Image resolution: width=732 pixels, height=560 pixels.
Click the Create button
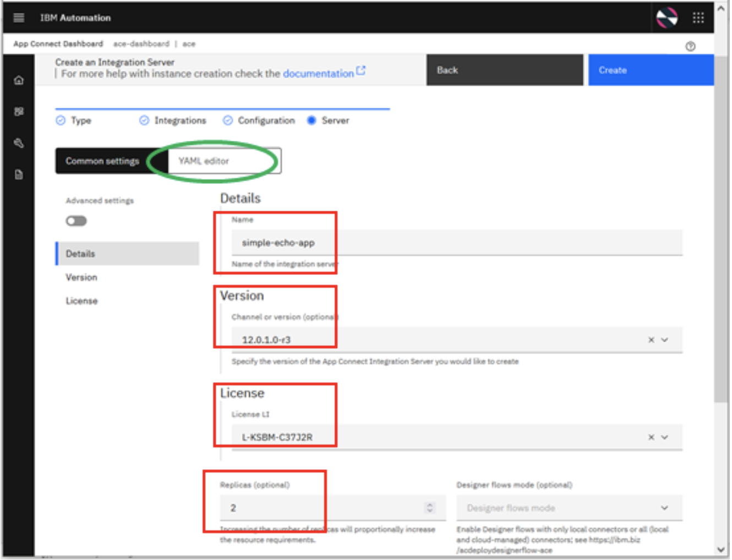(651, 70)
